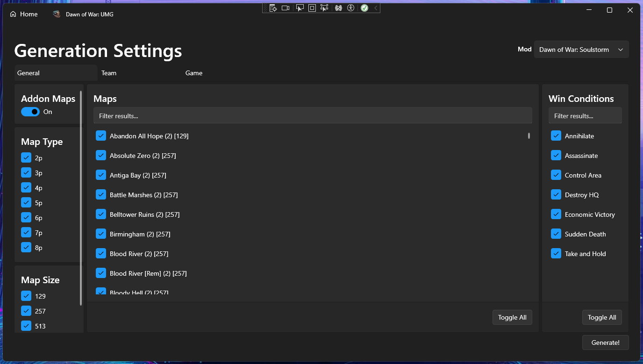Minimize the application window
This screenshot has height=364, width=643.
click(x=589, y=10)
